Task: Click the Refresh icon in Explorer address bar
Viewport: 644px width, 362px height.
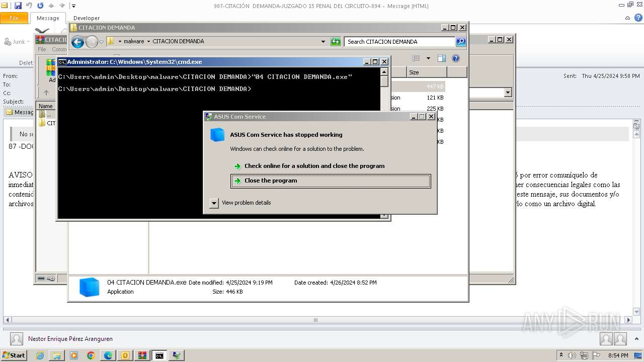Action: (336, 42)
